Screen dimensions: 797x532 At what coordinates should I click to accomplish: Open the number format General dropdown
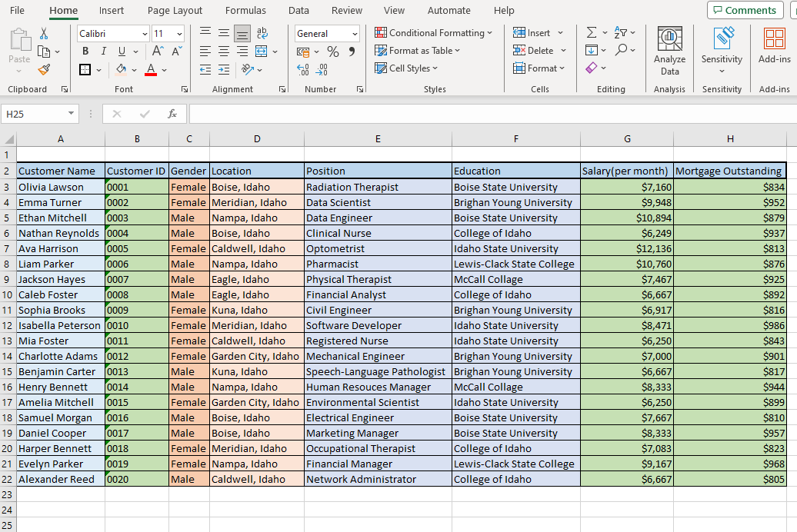355,34
